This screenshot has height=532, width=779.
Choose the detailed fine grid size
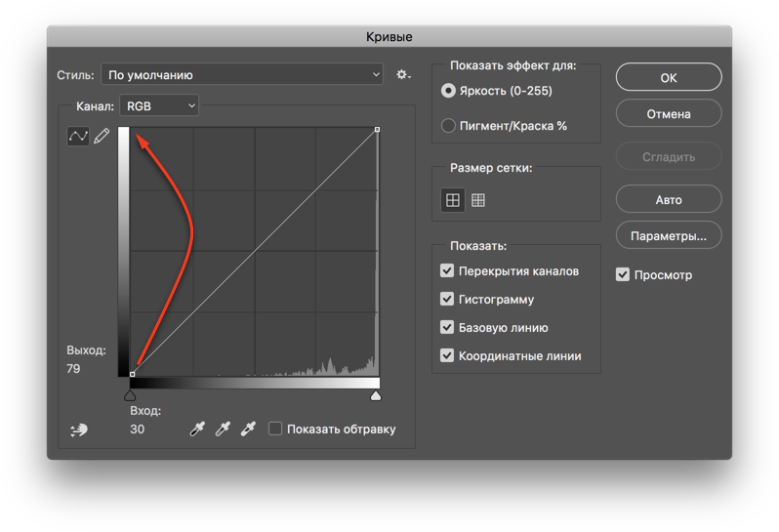tap(478, 200)
